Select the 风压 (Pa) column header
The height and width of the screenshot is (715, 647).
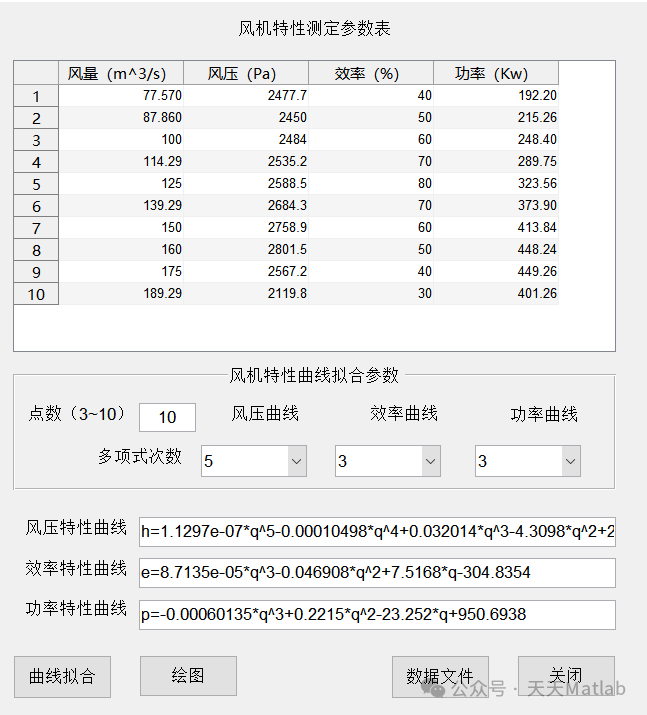click(246, 73)
